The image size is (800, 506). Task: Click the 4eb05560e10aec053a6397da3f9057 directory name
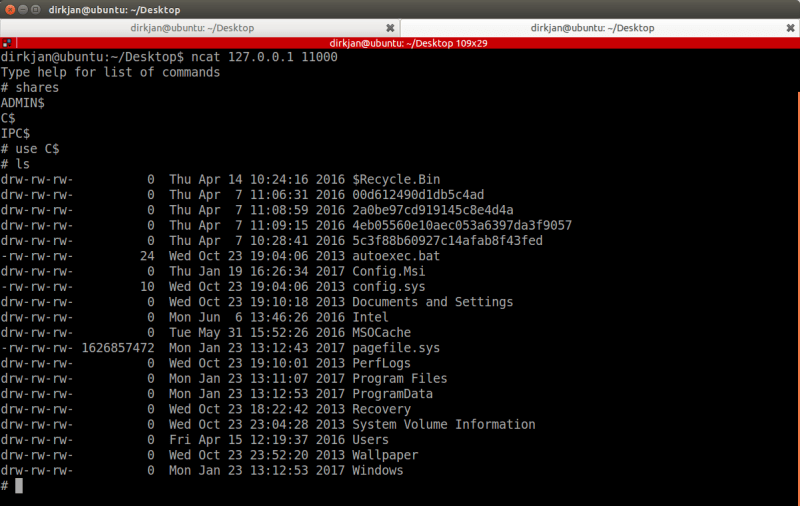point(462,225)
